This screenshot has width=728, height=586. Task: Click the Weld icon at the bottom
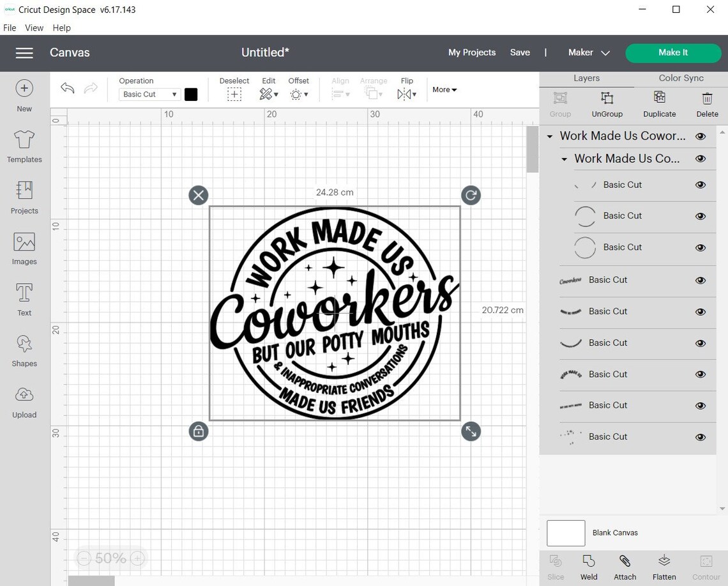tap(588, 566)
